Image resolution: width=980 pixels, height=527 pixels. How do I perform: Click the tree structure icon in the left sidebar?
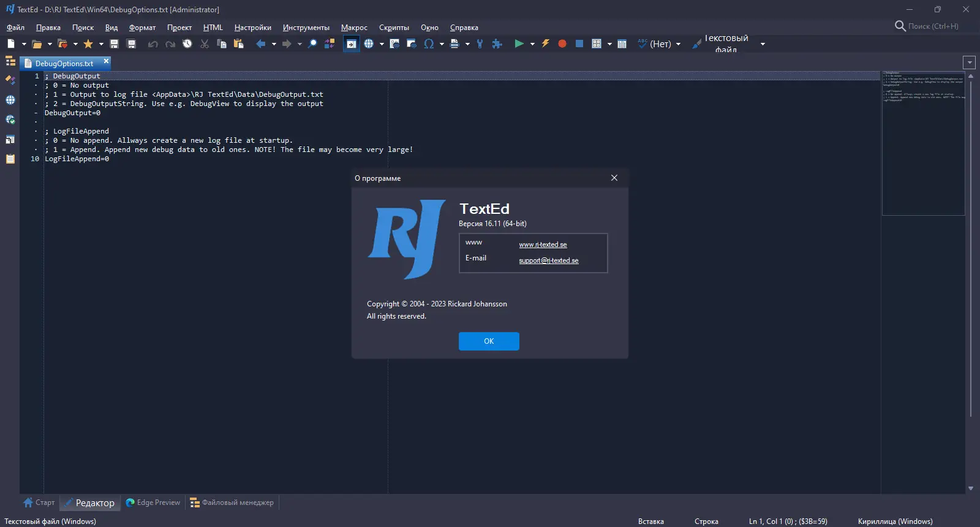10,61
